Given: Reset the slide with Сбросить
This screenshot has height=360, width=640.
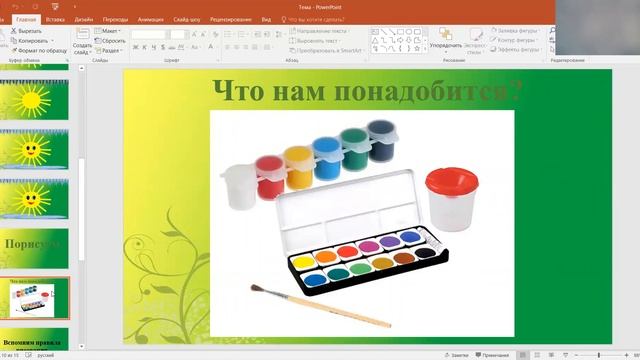Looking at the screenshot, I should coord(110,41).
